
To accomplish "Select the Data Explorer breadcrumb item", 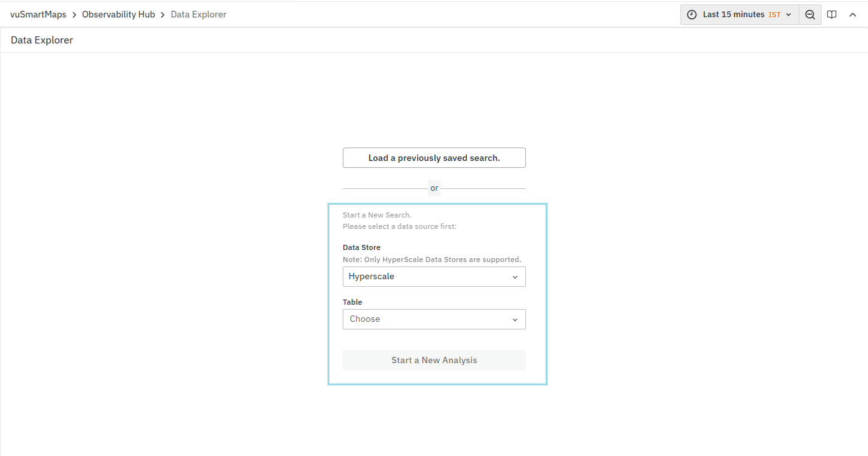I will [x=198, y=15].
